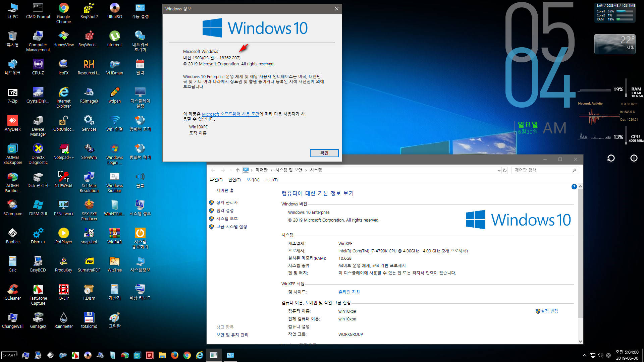
Task: Open NTPWEdit desktop icon
Action: click(x=63, y=180)
